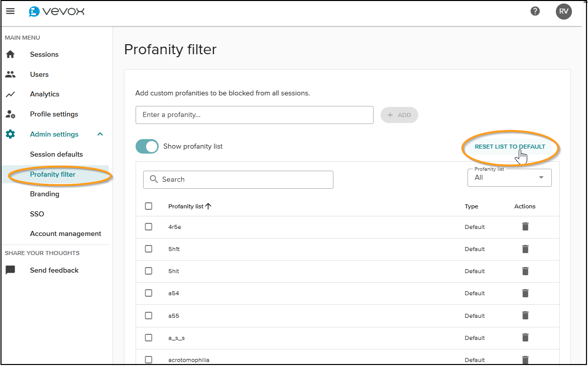Click RESET LIST TO DEFAULT button
The height and width of the screenshot is (366, 588).
click(510, 147)
